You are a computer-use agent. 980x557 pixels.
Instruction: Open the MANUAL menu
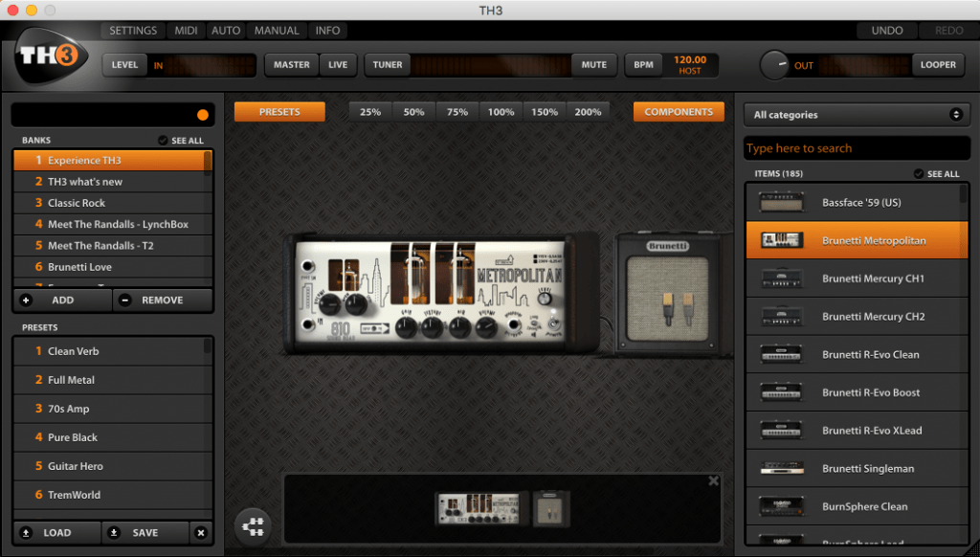click(277, 30)
